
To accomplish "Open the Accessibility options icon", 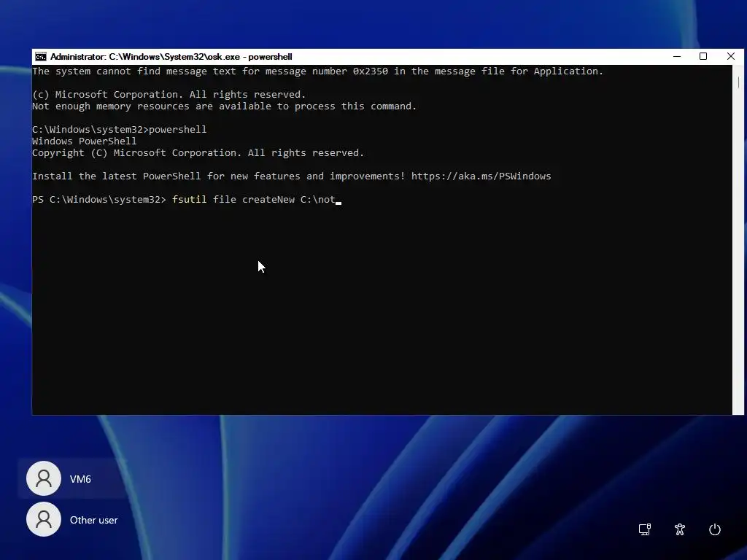I will coord(680,529).
